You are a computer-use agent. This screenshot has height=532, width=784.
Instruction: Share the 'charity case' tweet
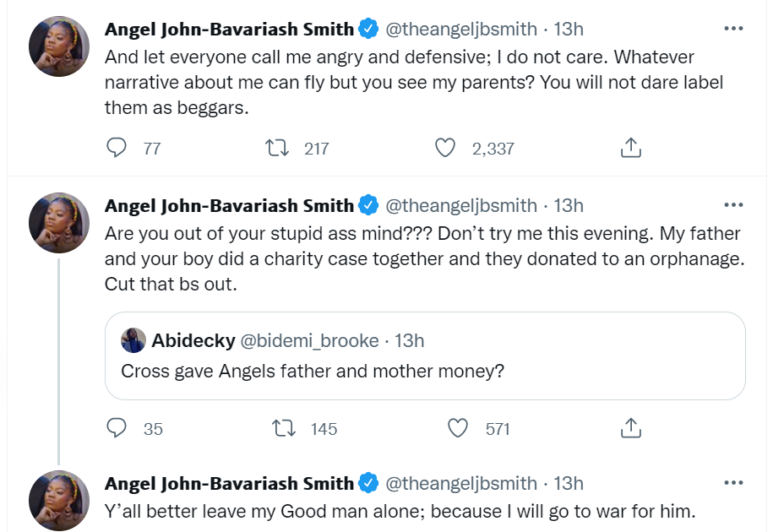tap(629, 429)
